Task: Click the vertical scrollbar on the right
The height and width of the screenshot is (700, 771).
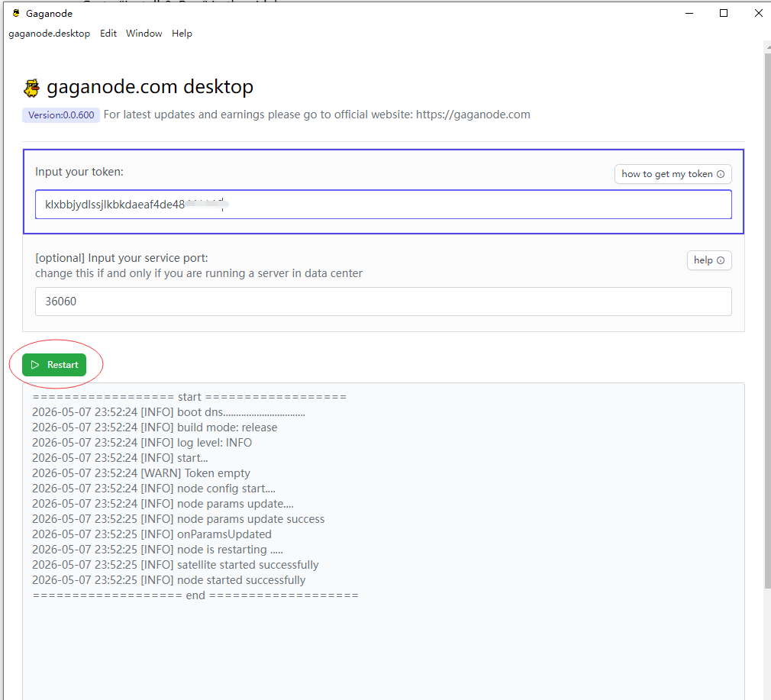Action: click(x=767, y=320)
